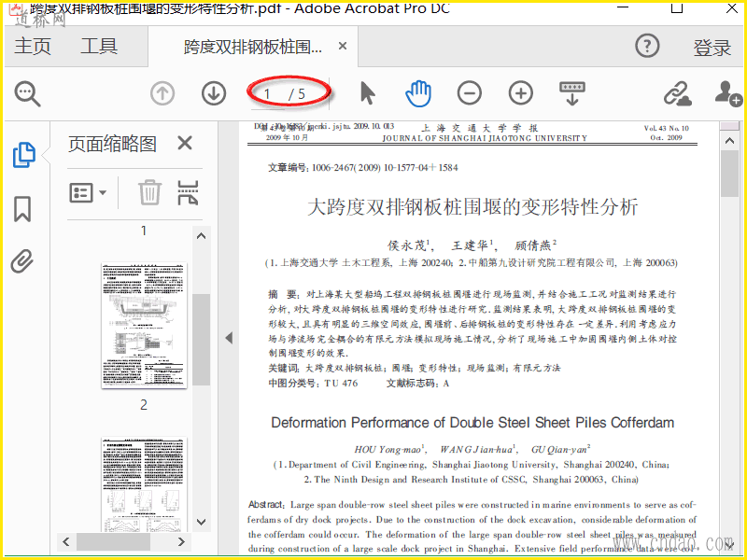Collapse the navigation pane with left triangle
This screenshot has height=560, width=747.
[x=229, y=338]
